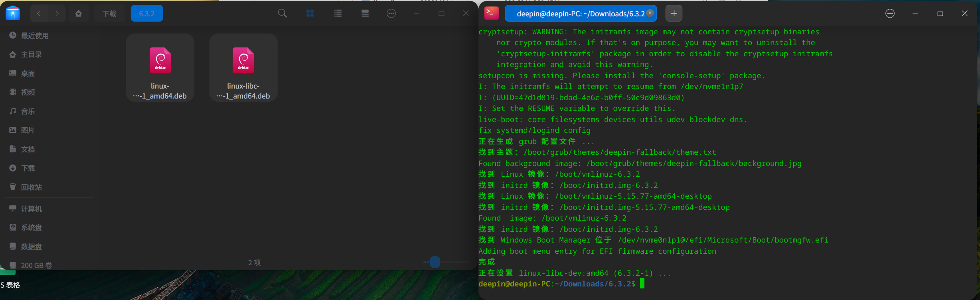Close the file manager window
This screenshot has width=980, height=300.
(466, 14)
